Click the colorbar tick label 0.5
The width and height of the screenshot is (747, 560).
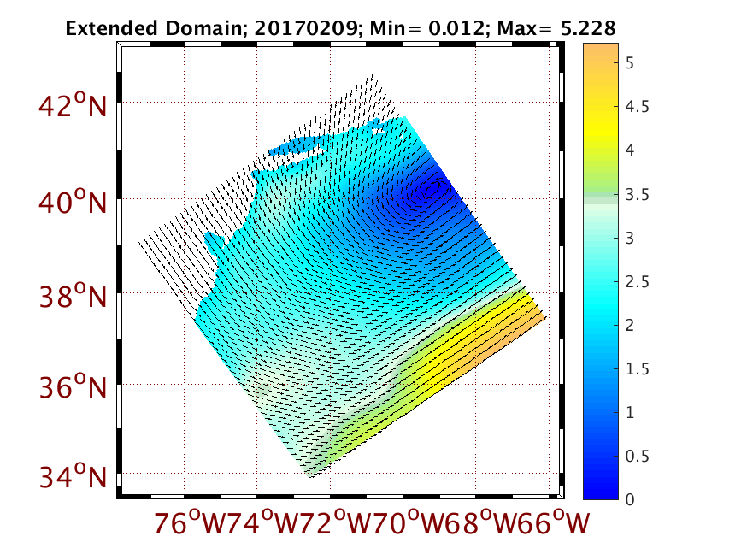[637, 456]
